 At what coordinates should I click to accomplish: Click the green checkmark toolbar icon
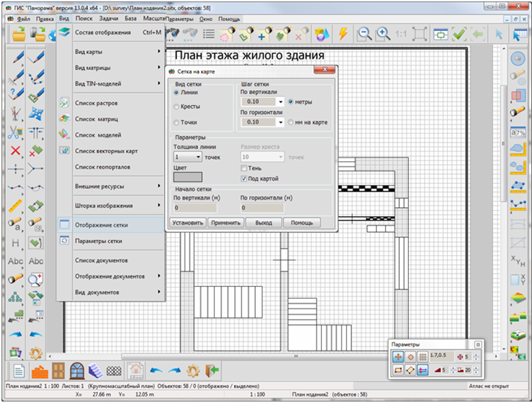tap(459, 34)
